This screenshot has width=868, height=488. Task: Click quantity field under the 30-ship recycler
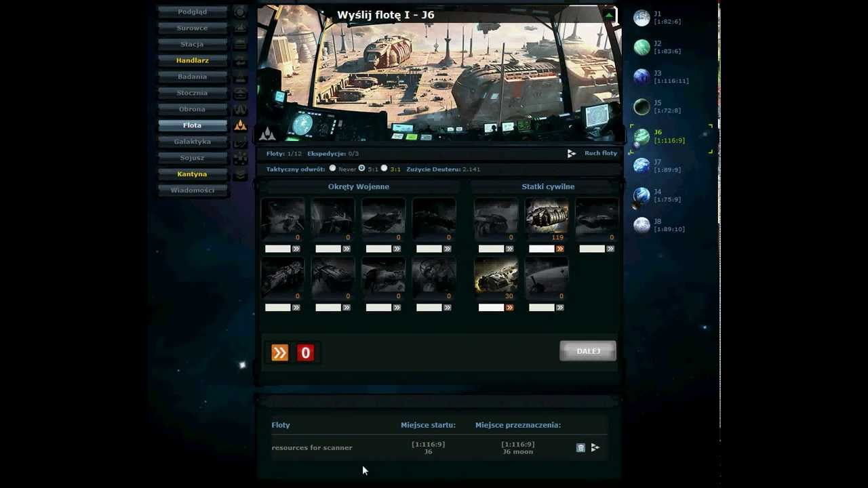click(x=491, y=308)
